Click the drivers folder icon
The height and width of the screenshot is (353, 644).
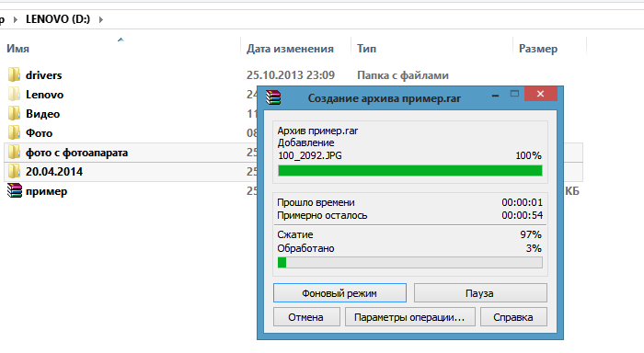(x=14, y=74)
